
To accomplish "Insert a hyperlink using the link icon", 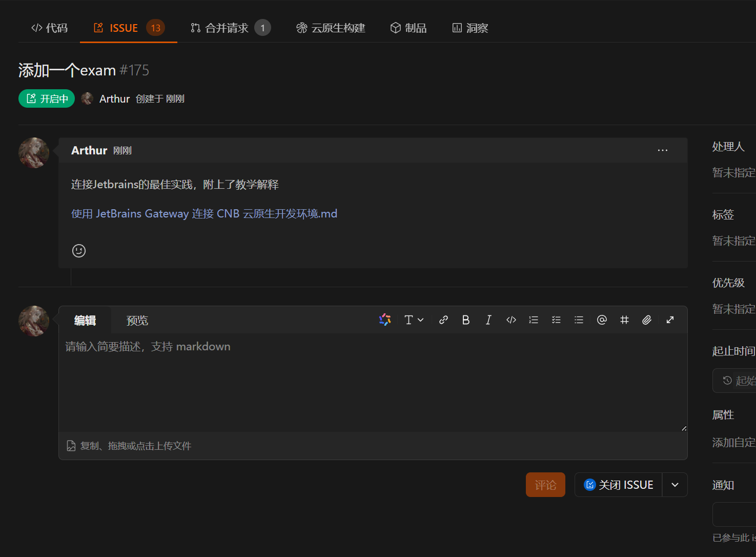I will 443,320.
